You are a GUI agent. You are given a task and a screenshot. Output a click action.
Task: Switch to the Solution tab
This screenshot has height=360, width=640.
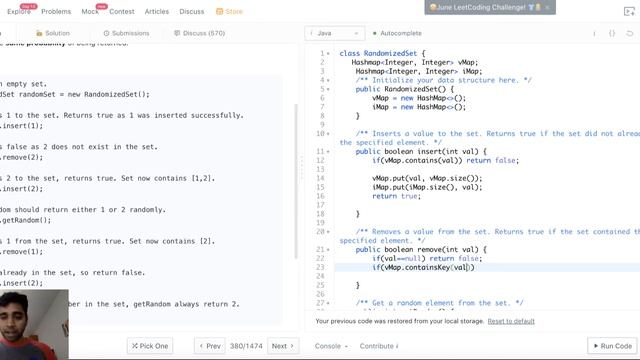(53, 33)
